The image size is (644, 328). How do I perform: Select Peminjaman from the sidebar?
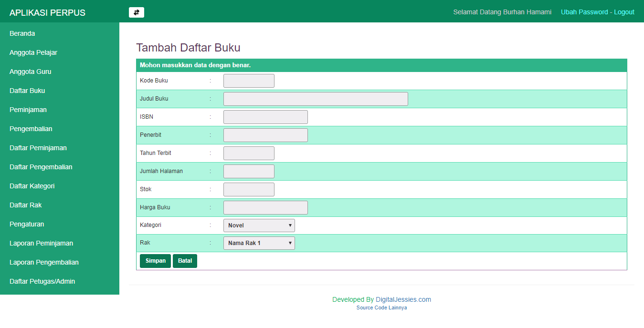coord(28,110)
